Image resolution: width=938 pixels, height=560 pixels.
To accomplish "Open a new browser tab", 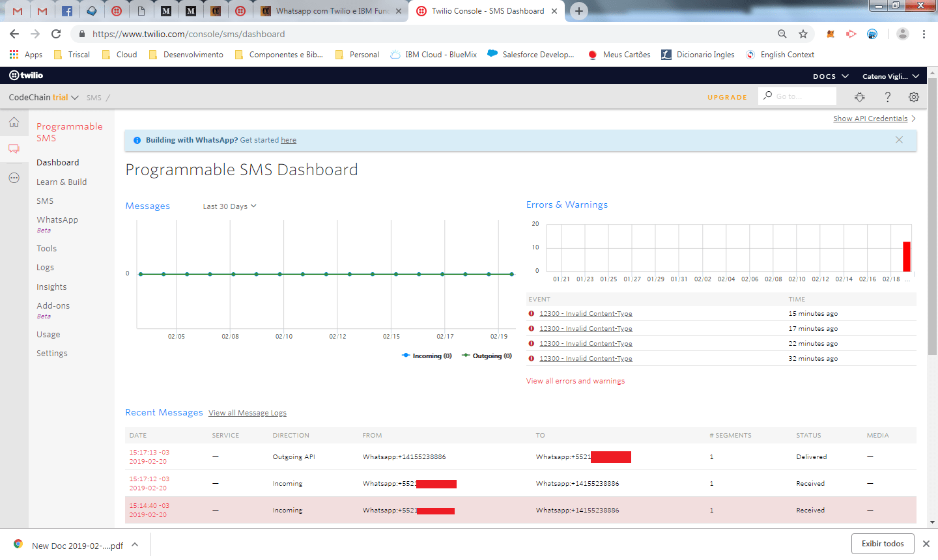I will click(578, 11).
